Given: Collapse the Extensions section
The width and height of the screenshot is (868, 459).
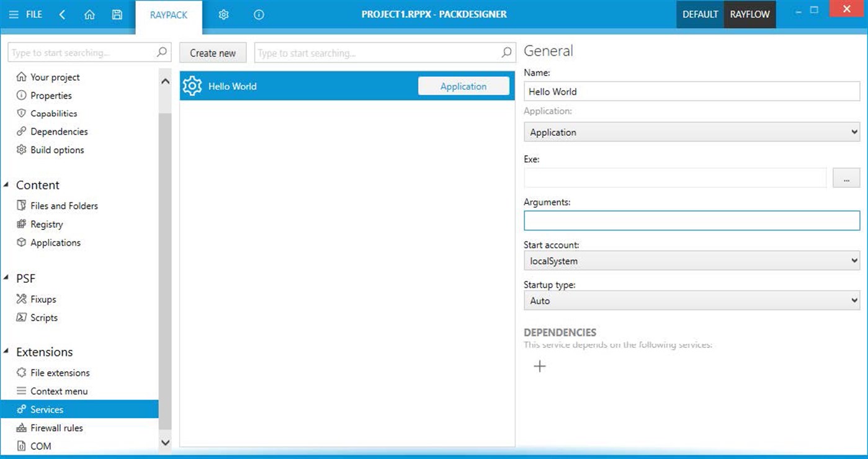Looking at the screenshot, I should (x=7, y=352).
